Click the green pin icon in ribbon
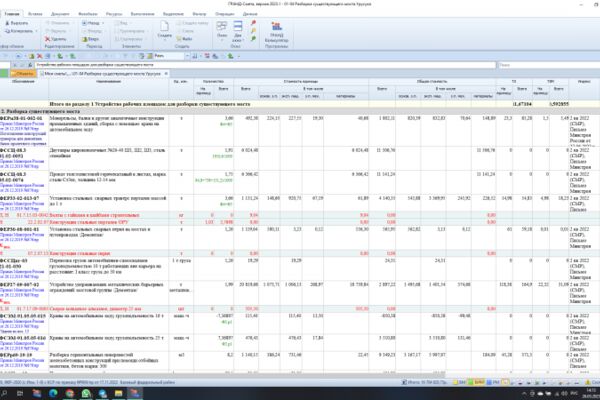 pyautogui.click(x=253, y=38)
